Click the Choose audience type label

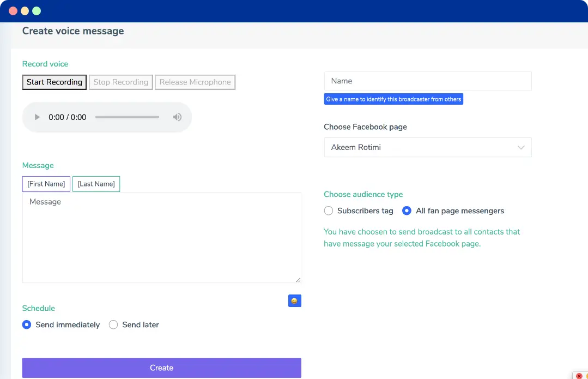(363, 194)
